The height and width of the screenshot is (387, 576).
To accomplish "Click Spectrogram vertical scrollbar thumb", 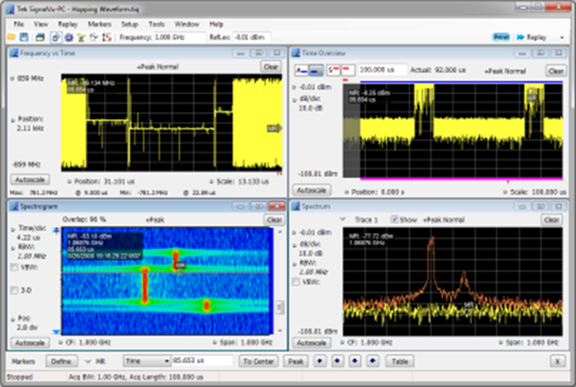I will point(280,307).
